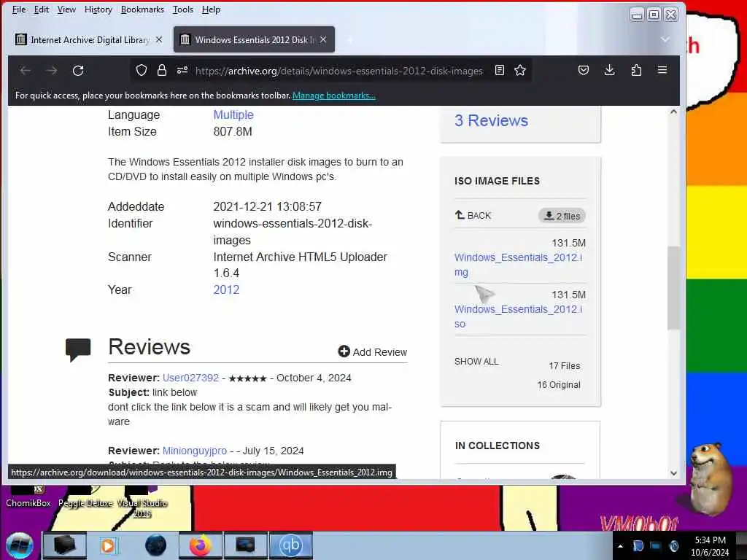Screen dimensions: 747x560
Task: Save to Pocket icon in toolbar
Action: tap(583, 71)
